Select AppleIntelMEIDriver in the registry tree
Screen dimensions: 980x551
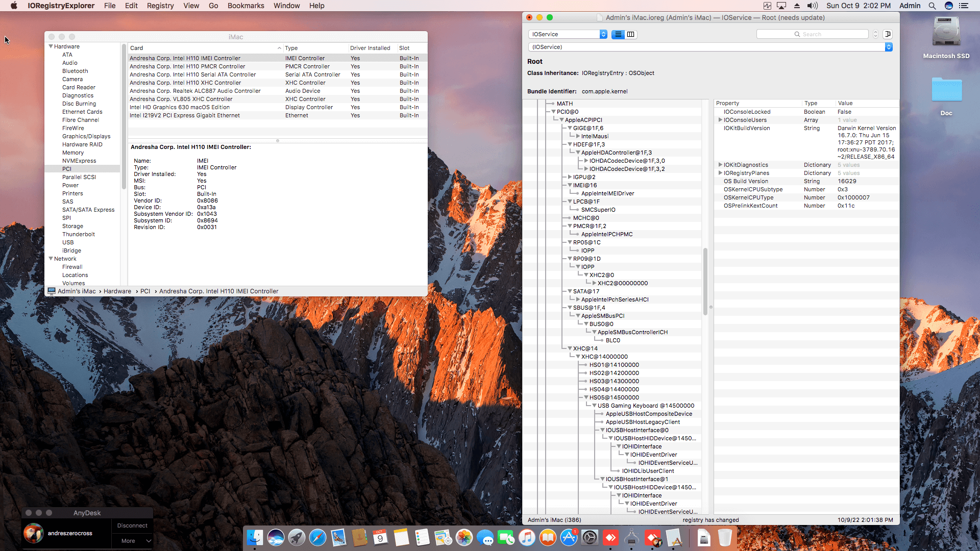(607, 193)
